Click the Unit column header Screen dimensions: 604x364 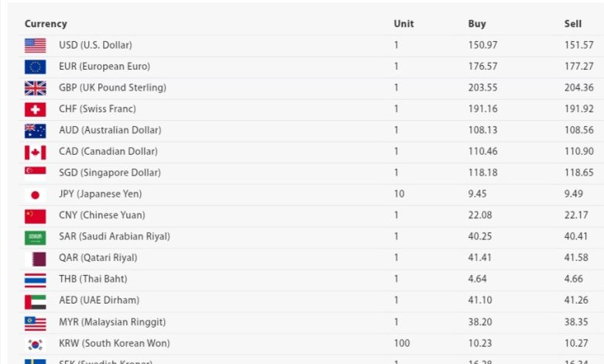coord(403,24)
